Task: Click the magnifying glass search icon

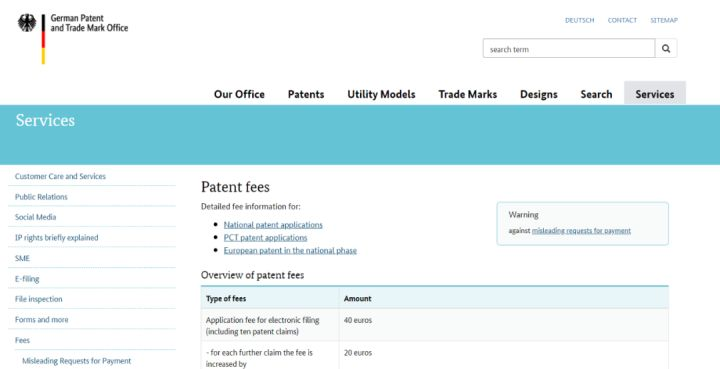Action: [x=666, y=49]
